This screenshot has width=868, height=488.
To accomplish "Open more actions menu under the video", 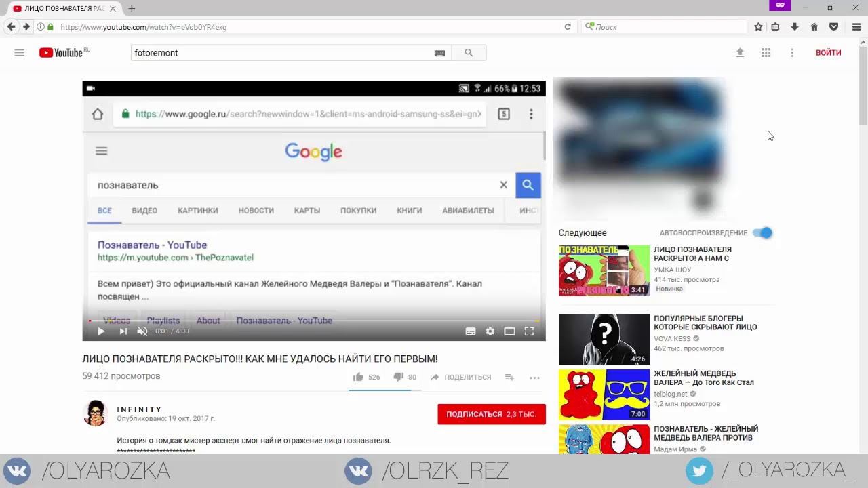I will tap(534, 378).
